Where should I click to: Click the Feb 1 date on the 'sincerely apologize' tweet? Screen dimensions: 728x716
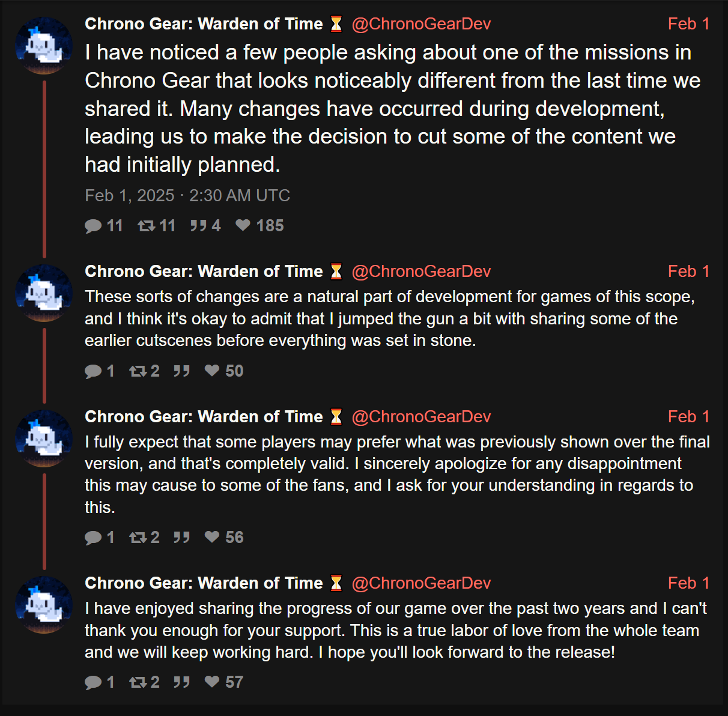tap(688, 417)
